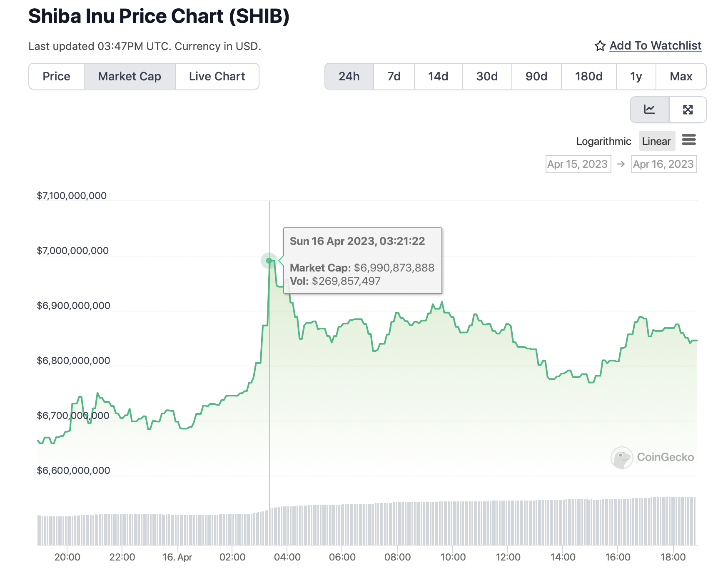Click the line chart view icon
728x573 pixels.
(649, 110)
